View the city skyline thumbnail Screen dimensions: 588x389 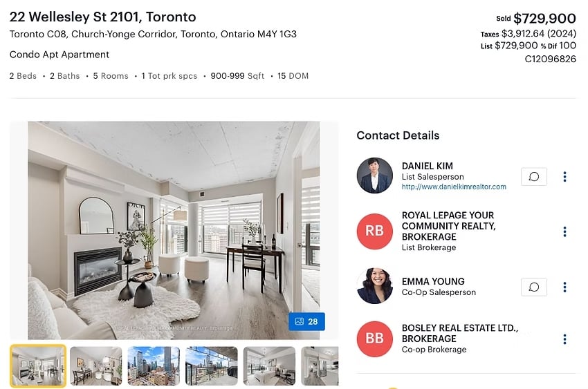tap(154, 366)
